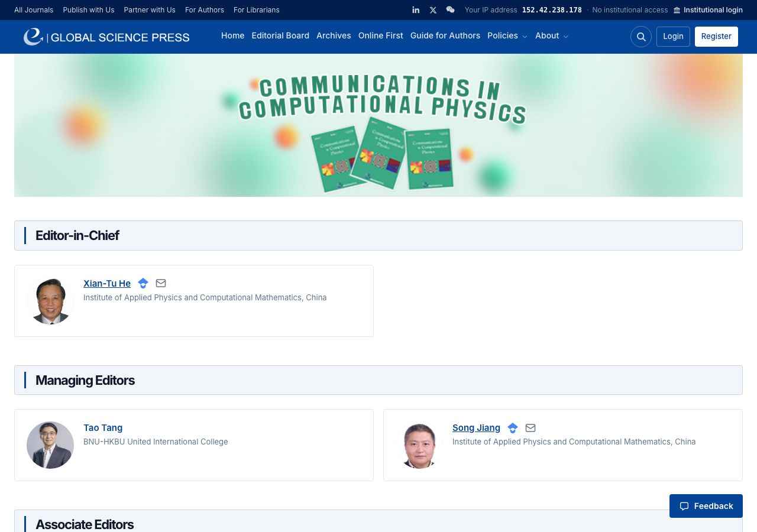Open the WeChat icon link
This screenshot has width=757, height=532.
click(450, 10)
